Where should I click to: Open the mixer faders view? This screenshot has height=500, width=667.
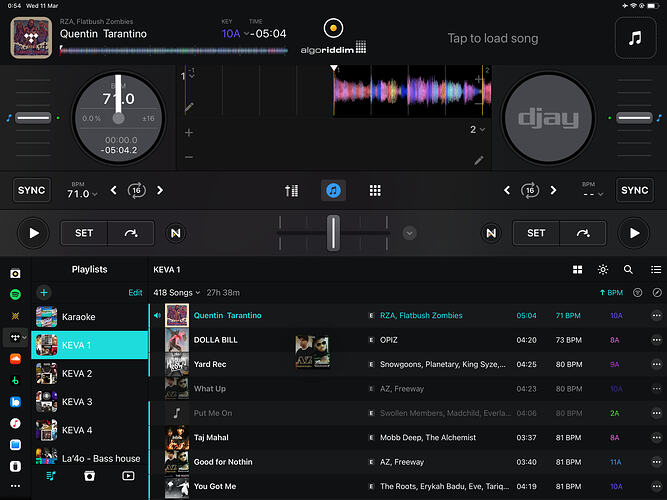pos(292,190)
